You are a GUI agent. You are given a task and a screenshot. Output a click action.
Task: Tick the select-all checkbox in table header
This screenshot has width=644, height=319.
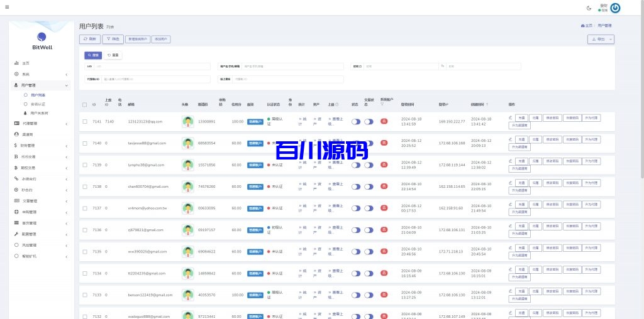[x=85, y=105]
